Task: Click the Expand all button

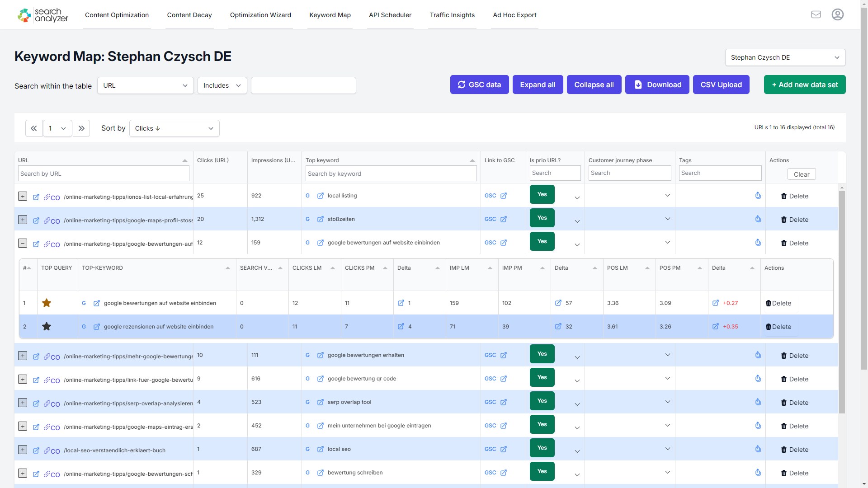Action: coord(538,84)
